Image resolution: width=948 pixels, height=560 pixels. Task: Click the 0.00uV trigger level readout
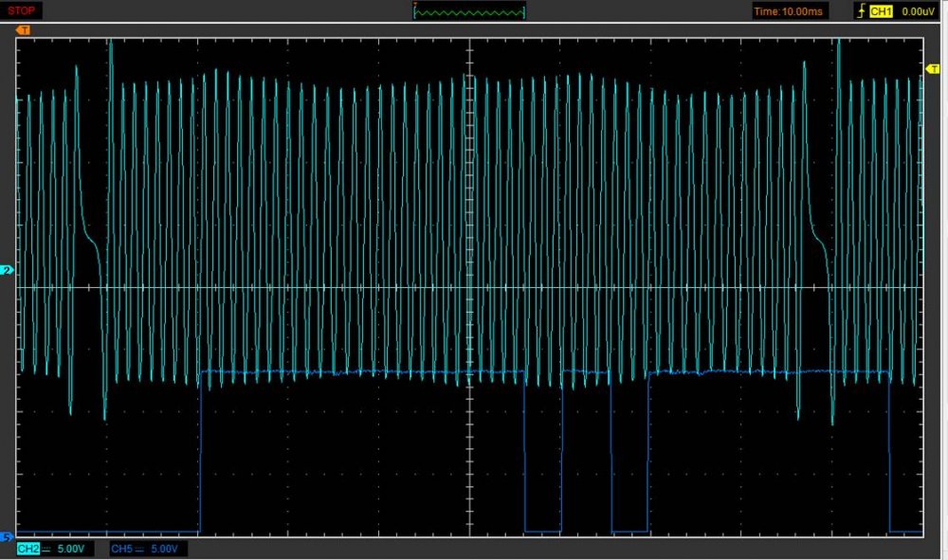click(x=919, y=11)
